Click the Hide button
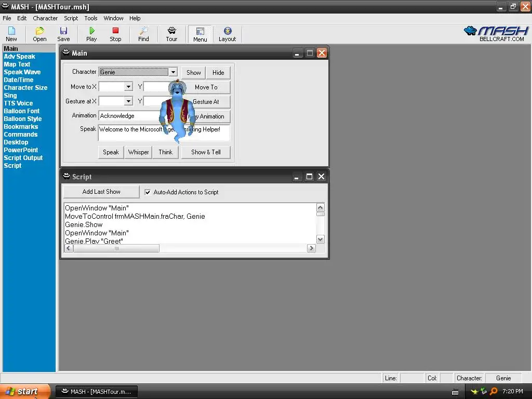 coord(218,73)
